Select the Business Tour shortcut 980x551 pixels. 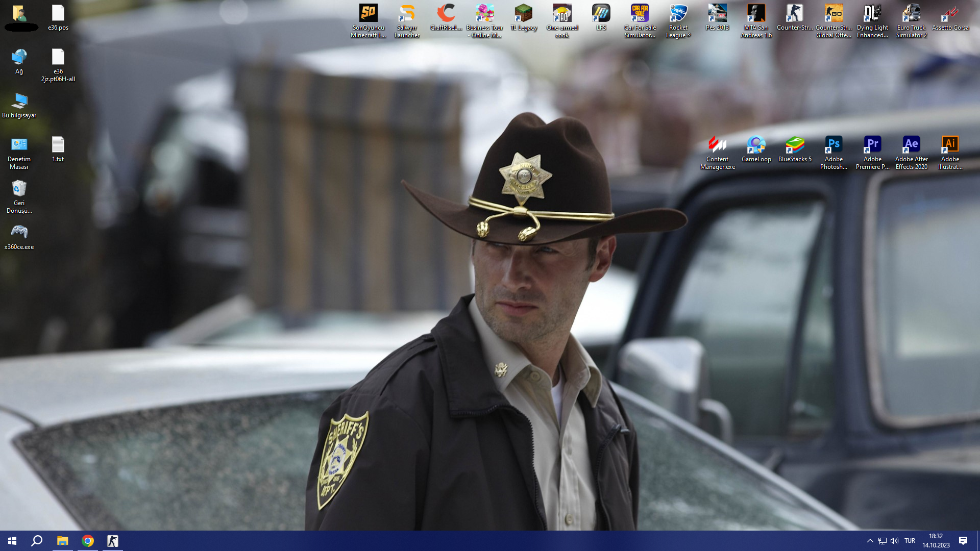coord(485,21)
